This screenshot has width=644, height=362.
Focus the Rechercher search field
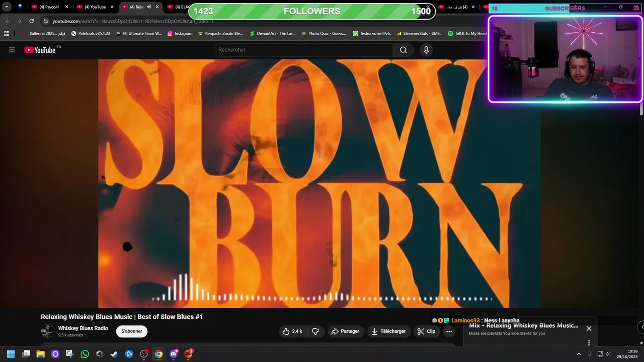tap(303, 50)
